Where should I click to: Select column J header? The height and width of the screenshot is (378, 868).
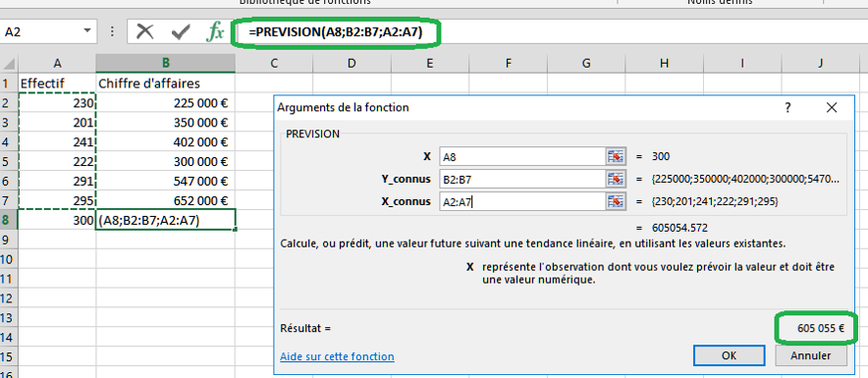click(x=821, y=63)
